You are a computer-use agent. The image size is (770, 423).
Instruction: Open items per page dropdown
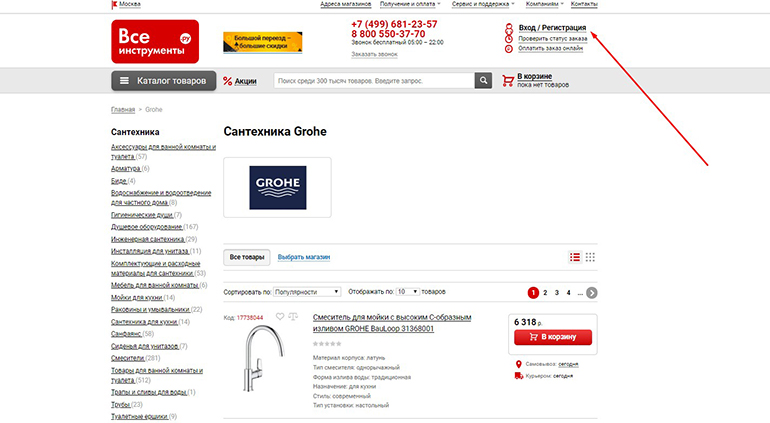tap(408, 292)
